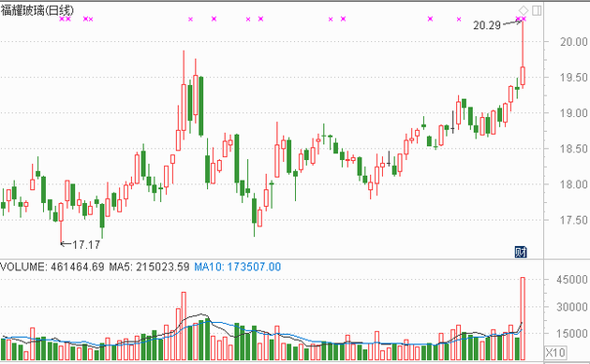The width and height of the screenshot is (590, 364).
Task: Click the VOLUME: 461464.69 indicator label
Action: click(x=52, y=267)
